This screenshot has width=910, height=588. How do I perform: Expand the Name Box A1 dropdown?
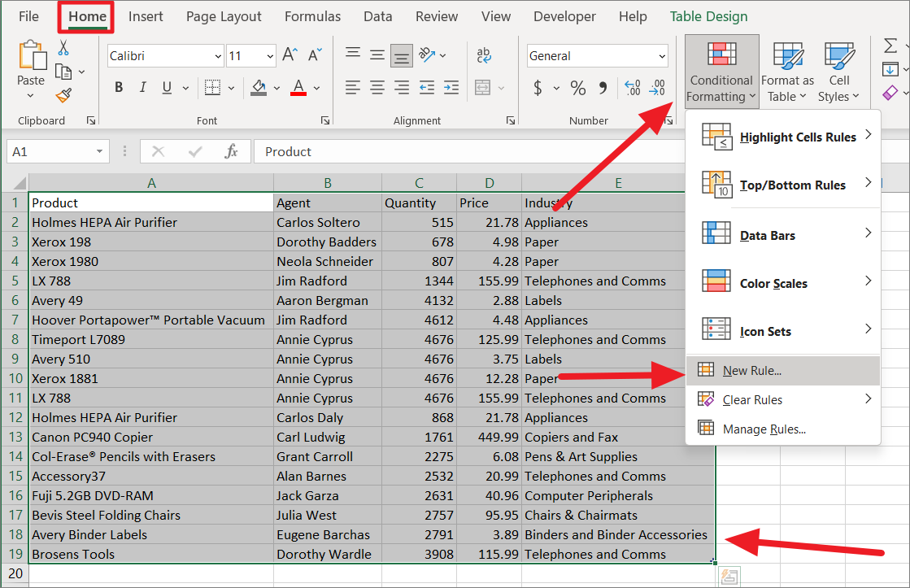[100, 151]
